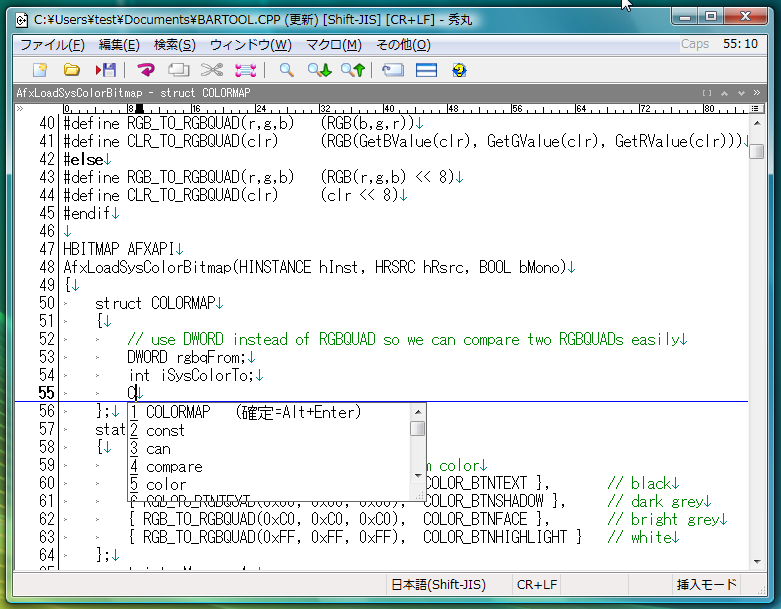Select can in the autocomplete list
The image size is (781, 609).
point(269,449)
